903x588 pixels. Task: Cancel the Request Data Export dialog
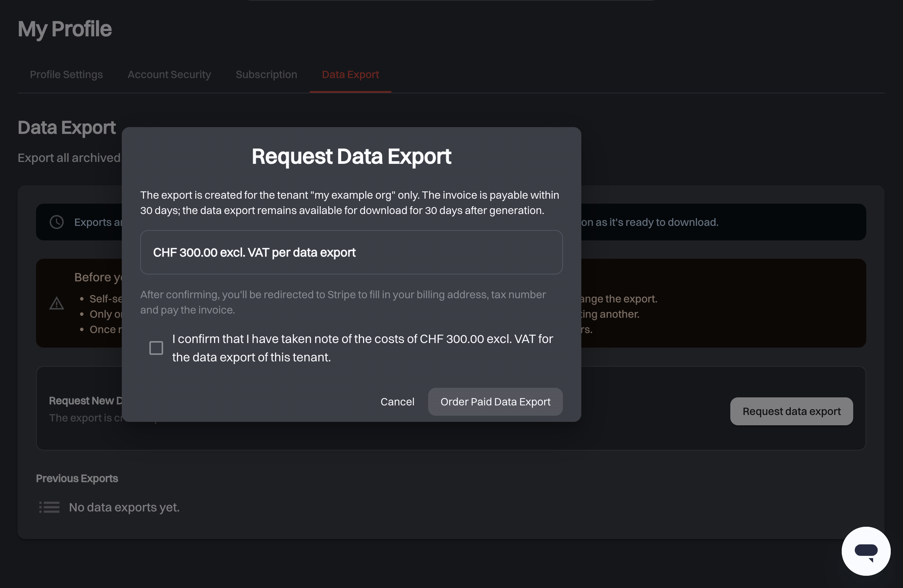[398, 402]
